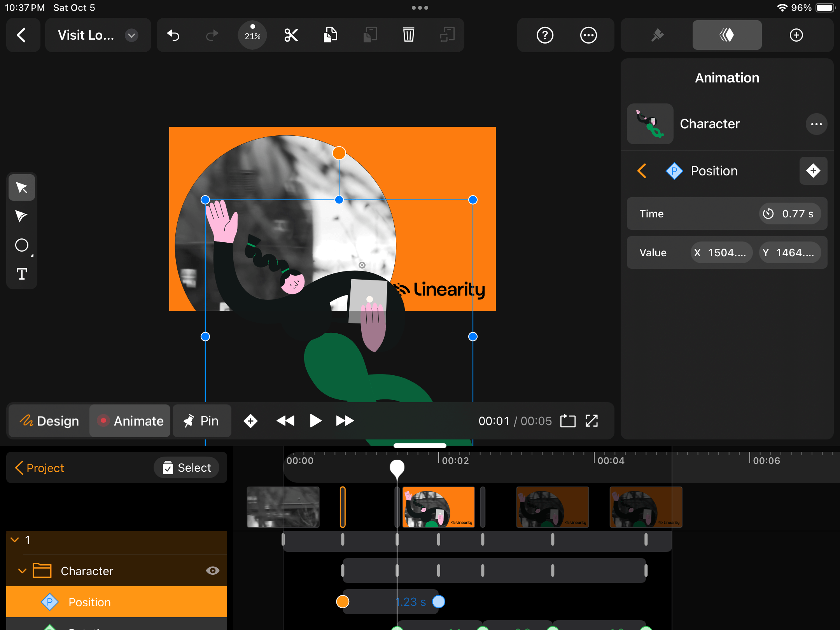Image resolution: width=840 pixels, height=630 pixels.
Task: Switch to Design mode
Action: coord(49,421)
